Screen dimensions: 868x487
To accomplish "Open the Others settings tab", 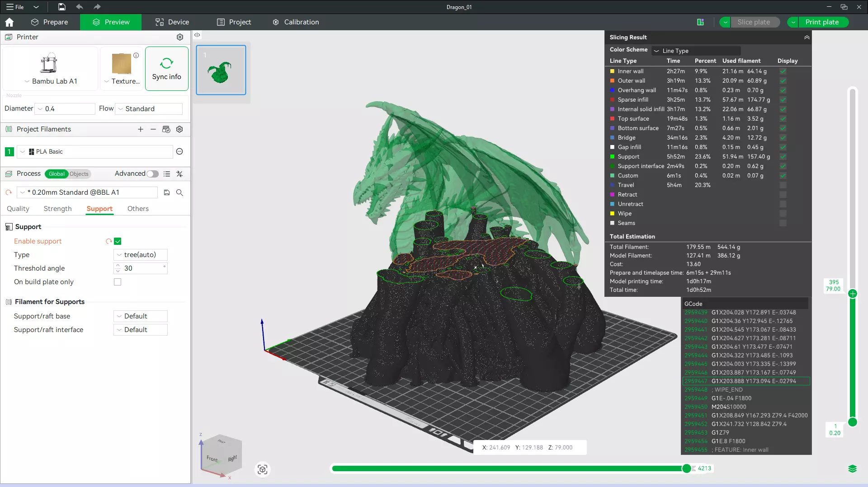I will click(x=138, y=209).
